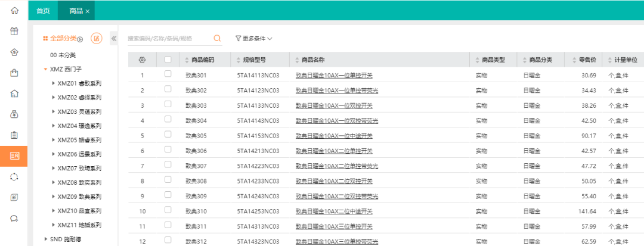Image resolution: width=644 pixels, height=246 pixels.
Task: Open the gift box icon in sidebar
Action: pos(14,32)
